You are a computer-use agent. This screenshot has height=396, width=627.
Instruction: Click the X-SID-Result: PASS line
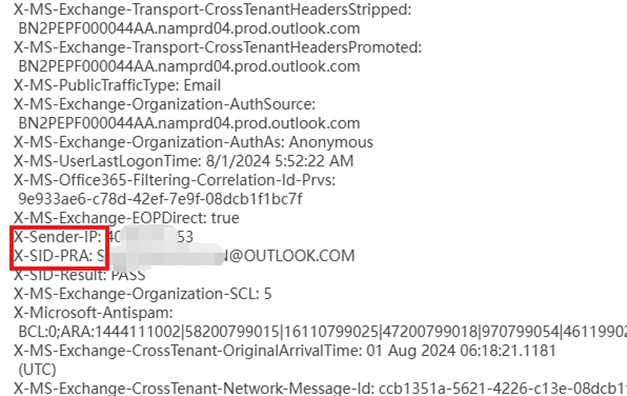80,275
